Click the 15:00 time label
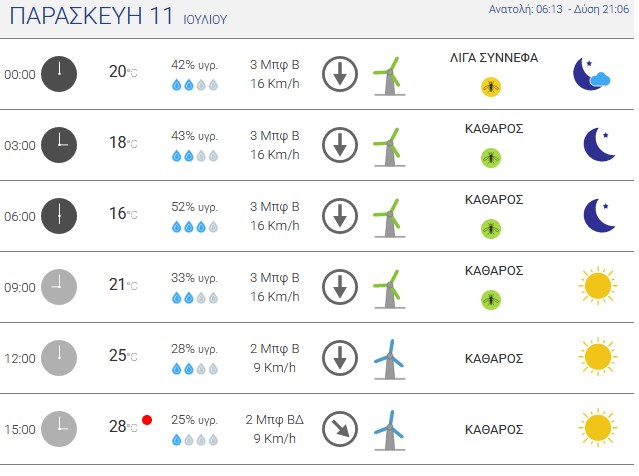This screenshot has width=639, height=476. click(20, 430)
